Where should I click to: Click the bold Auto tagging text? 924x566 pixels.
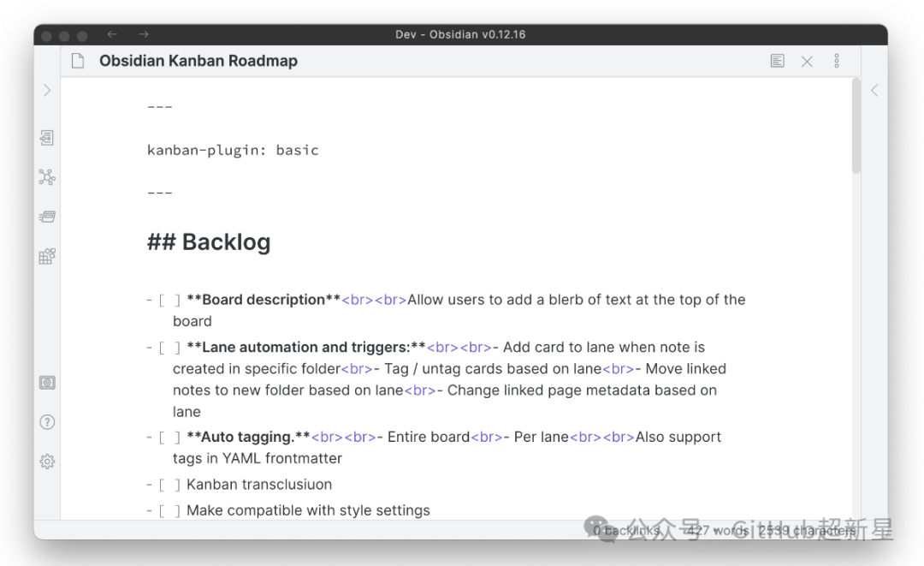pyautogui.click(x=248, y=437)
